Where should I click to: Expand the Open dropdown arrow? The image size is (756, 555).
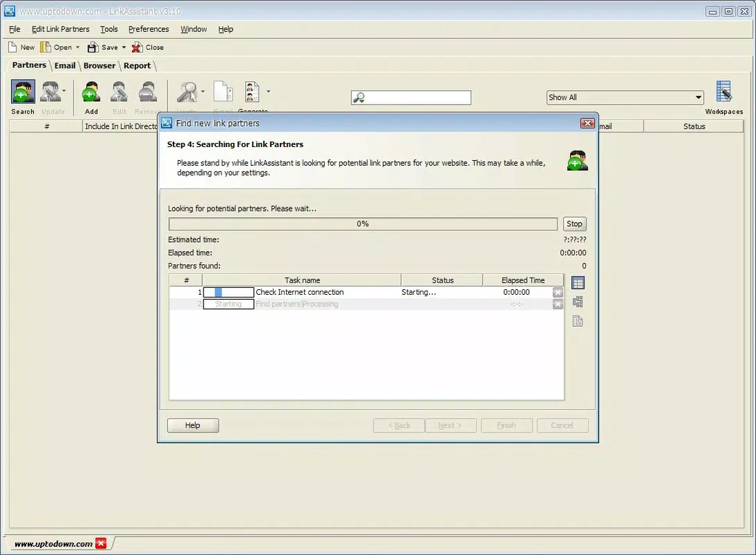(78, 47)
